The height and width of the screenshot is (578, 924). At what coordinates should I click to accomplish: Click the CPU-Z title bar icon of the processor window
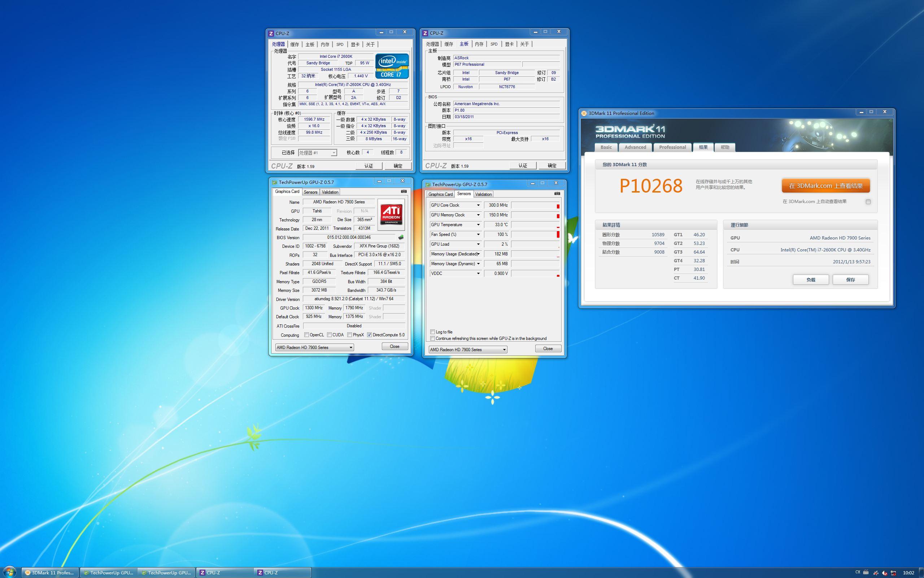point(271,34)
